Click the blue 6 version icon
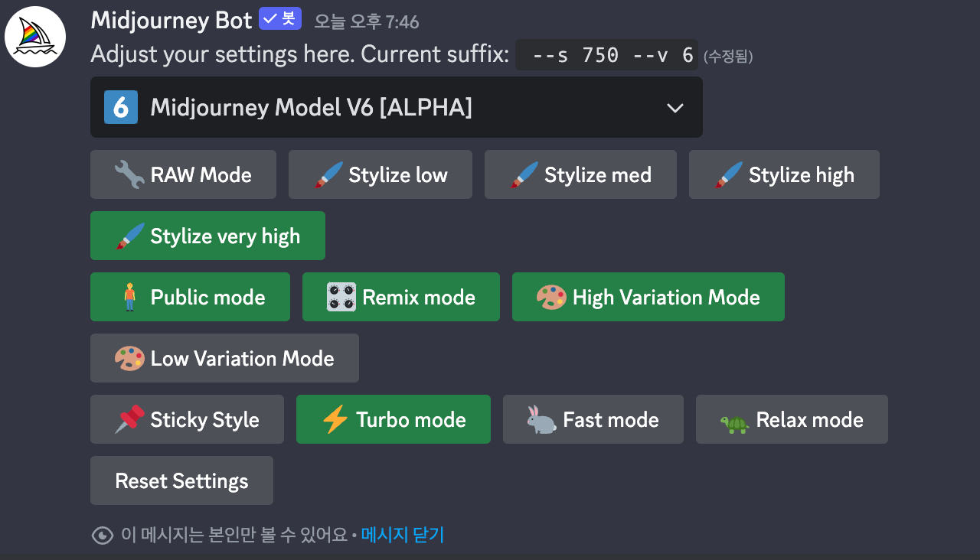This screenshot has height=560, width=980. [121, 107]
